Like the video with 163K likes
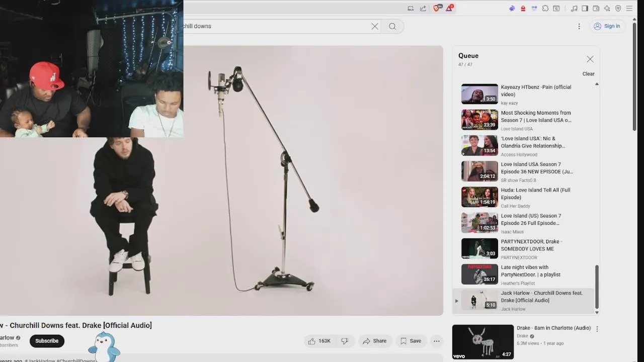 click(x=319, y=341)
